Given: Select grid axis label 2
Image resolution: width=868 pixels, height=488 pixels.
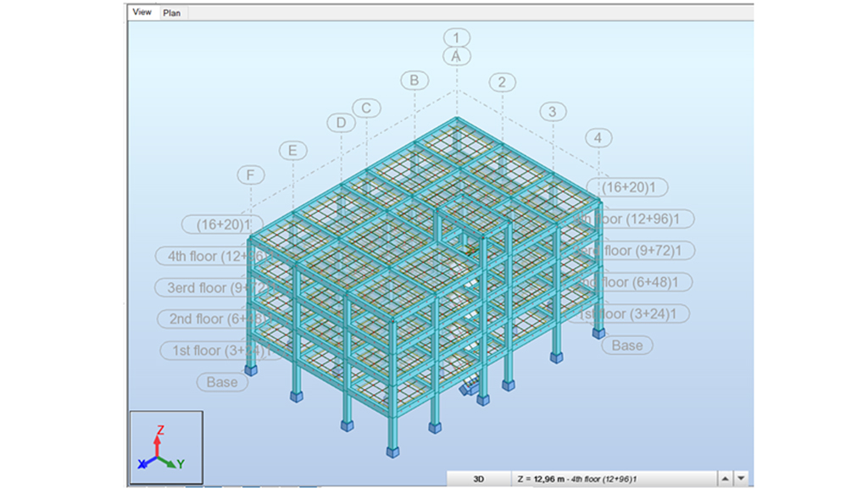Looking at the screenshot, I should (x=502, y=82).
